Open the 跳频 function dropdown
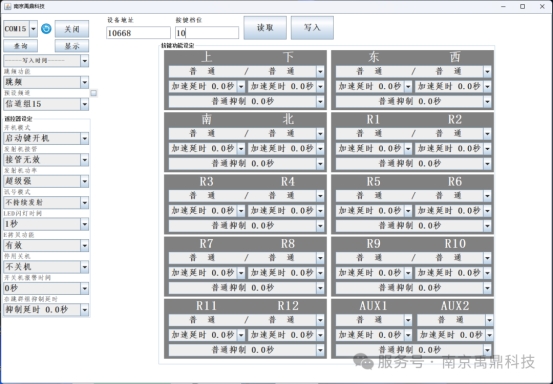This screenshot has height=384, width=553. (46, 83)
